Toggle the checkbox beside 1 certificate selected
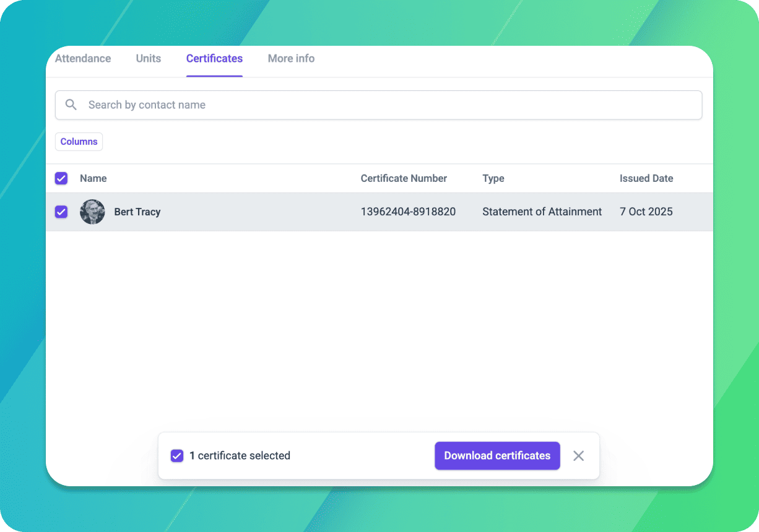 177,456
